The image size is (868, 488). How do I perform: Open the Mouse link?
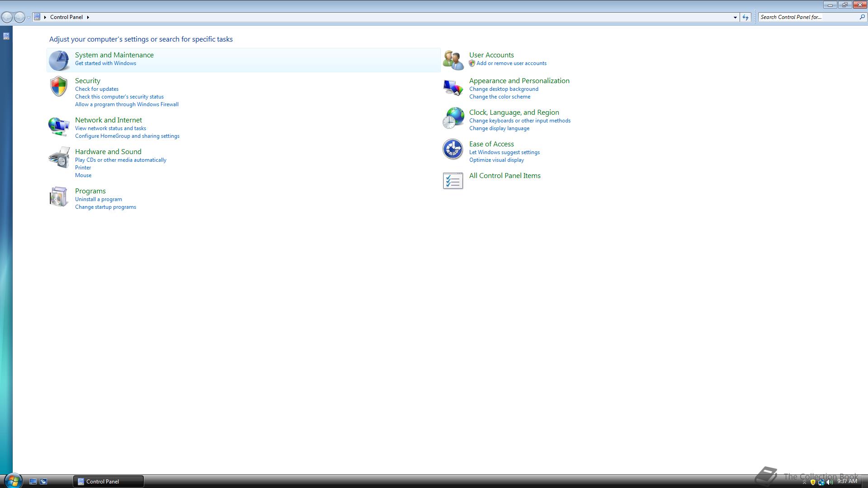pos(83,175)
